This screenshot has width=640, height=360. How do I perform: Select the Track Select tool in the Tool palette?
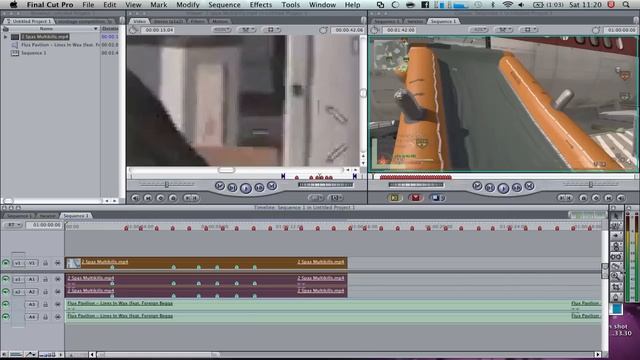(x=616, y=236)
